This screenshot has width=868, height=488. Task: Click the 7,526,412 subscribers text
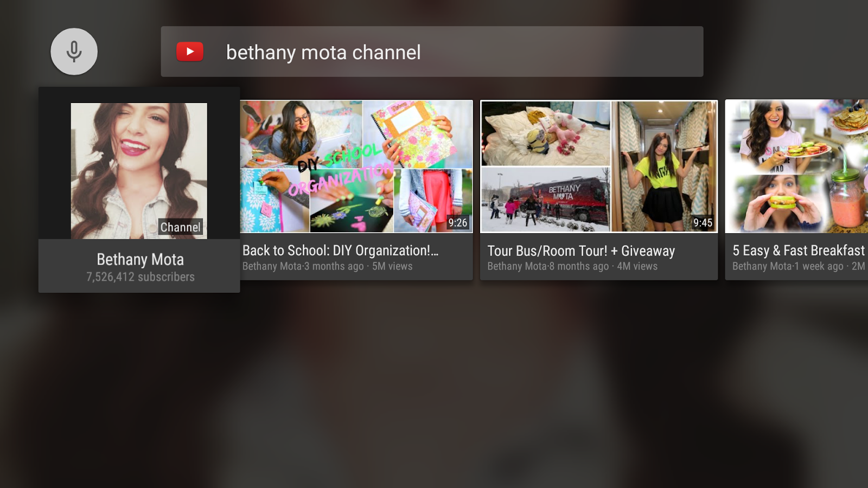(140, 277)
